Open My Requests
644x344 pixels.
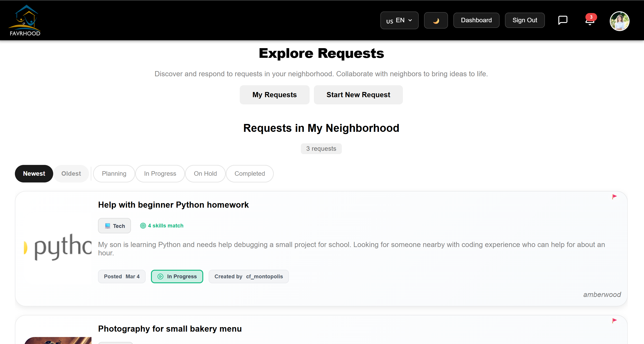click(x=274, y=95)
